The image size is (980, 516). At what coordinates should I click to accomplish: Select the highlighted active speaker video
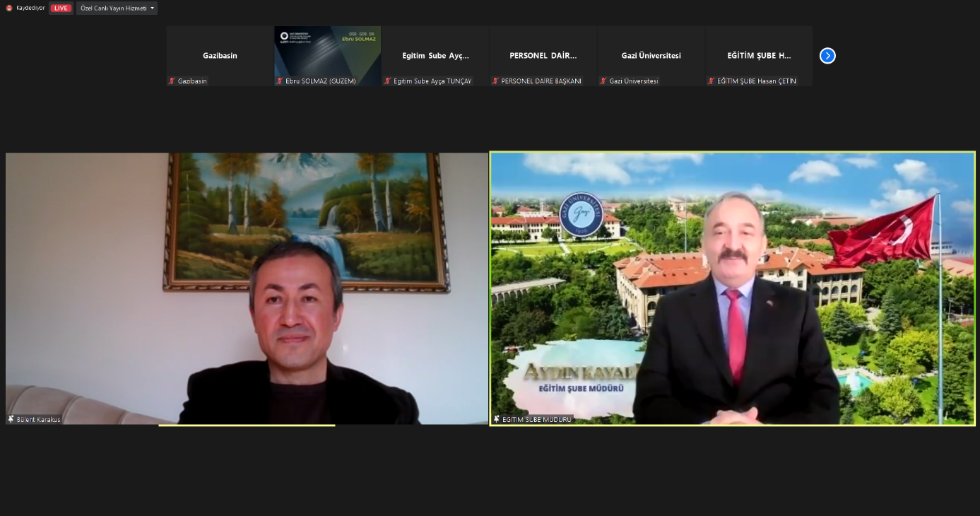(733, 288)
